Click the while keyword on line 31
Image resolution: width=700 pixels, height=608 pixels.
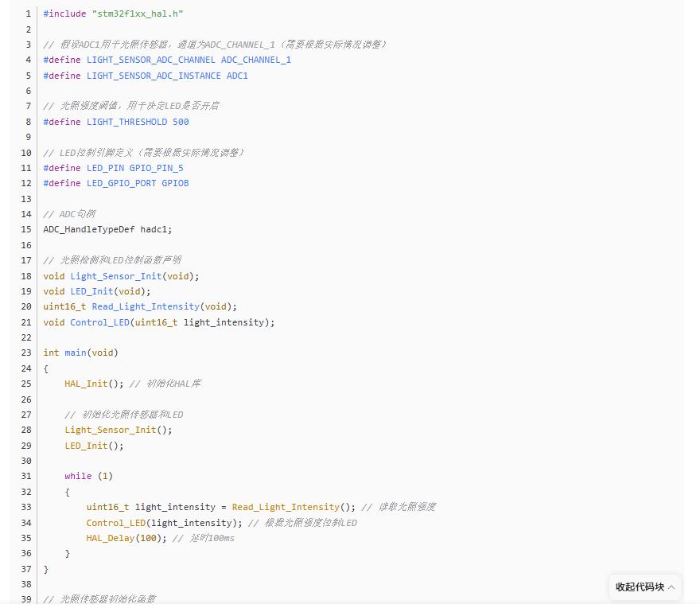coord(78,476)
